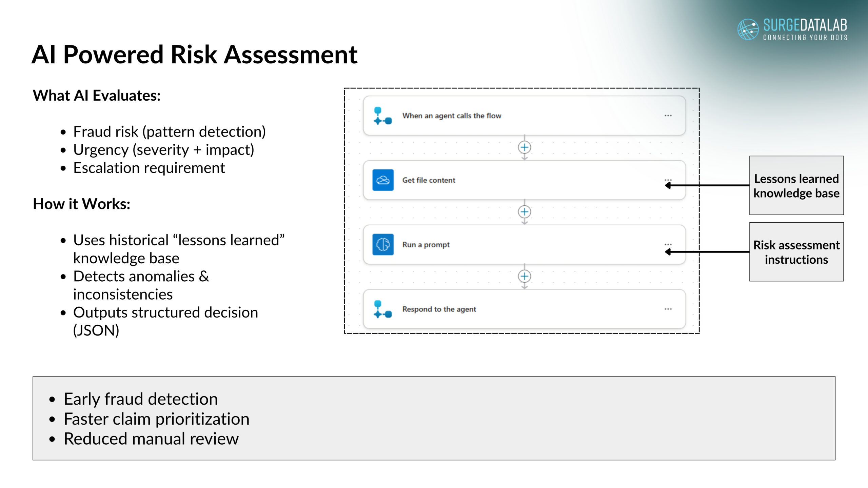Screen dimensions: 868x488
Task: Click the Respond to the agent icon
Action: click(x=382, y=309)
